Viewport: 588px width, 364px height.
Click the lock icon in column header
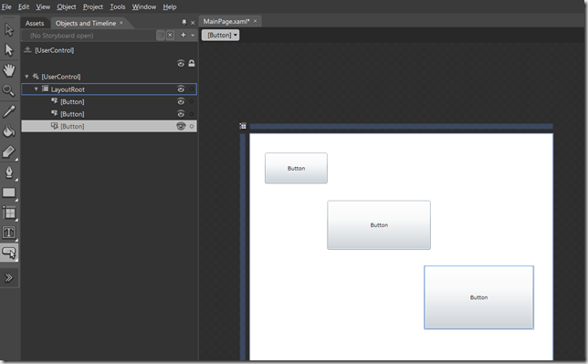pyautogui.click(x=191, y=63)
